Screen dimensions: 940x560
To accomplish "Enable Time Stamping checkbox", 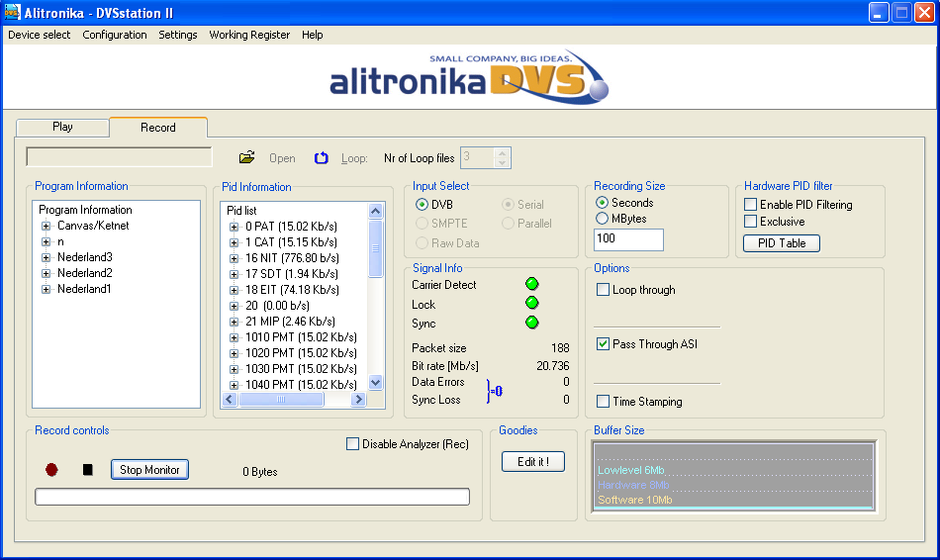I will (604, 401).
